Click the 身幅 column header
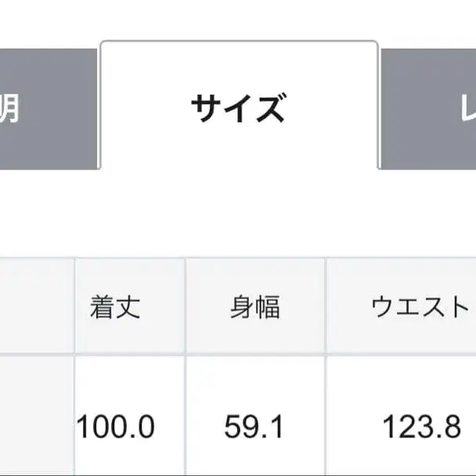This screenshot has height=476, width=476. tap(255, 307)
